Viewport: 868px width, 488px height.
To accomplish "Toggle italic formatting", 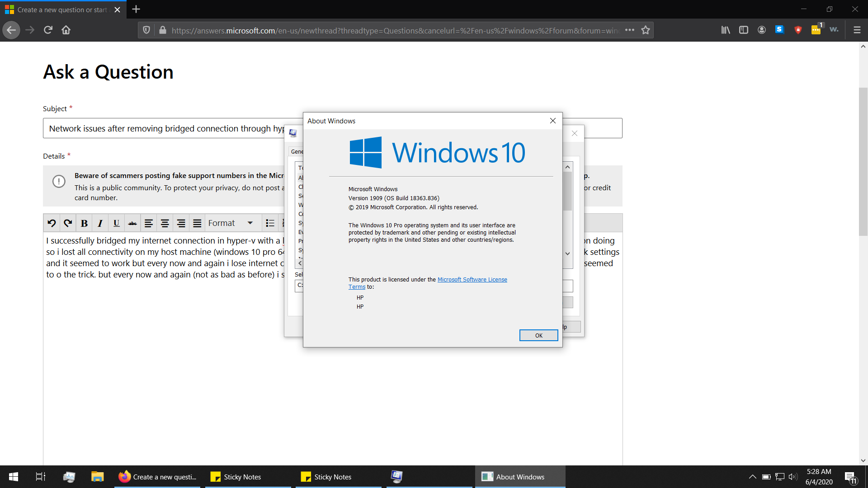I will 100,223.
